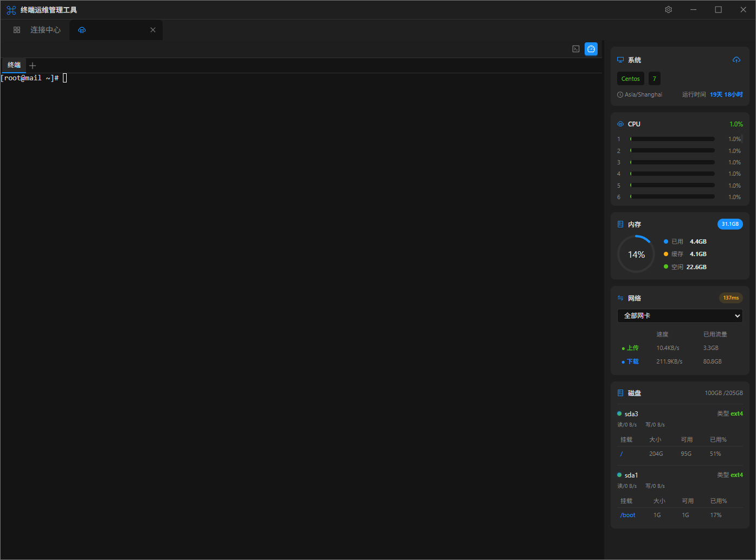Select the 终端 terminal tab

[x=14, y=65]
